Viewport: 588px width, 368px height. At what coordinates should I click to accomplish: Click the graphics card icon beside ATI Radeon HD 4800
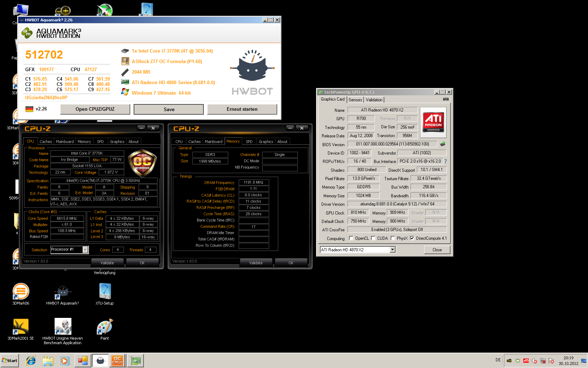[125, 82]
